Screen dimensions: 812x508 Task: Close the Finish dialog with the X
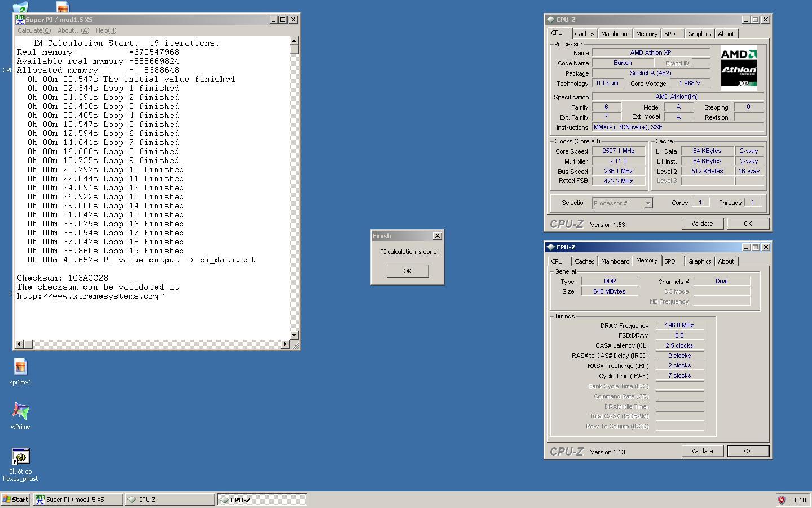(437, 236)
